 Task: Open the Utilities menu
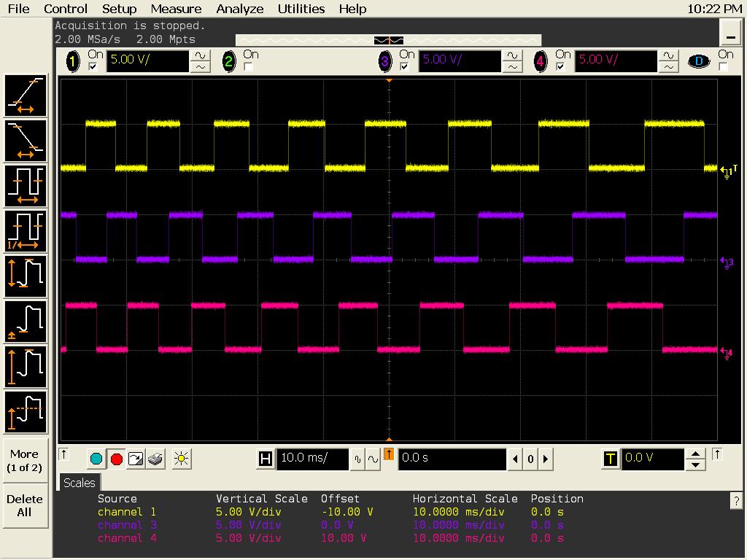click(x=301, y=9)
